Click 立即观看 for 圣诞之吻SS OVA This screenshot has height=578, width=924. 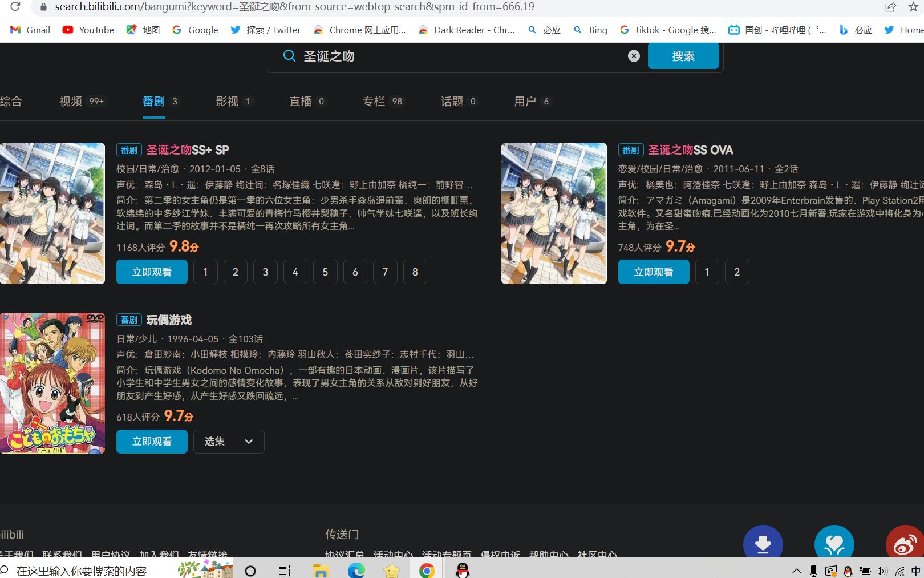654,272
